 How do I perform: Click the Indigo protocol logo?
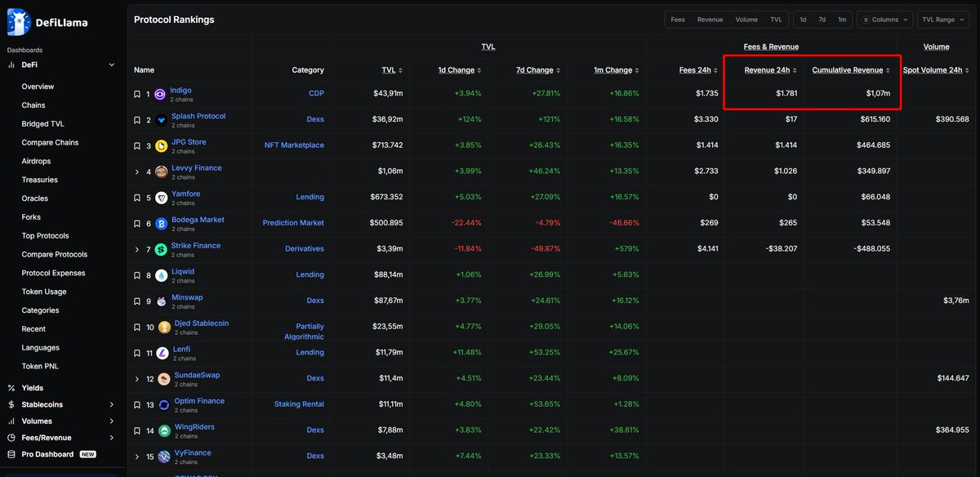click(161, 94)
